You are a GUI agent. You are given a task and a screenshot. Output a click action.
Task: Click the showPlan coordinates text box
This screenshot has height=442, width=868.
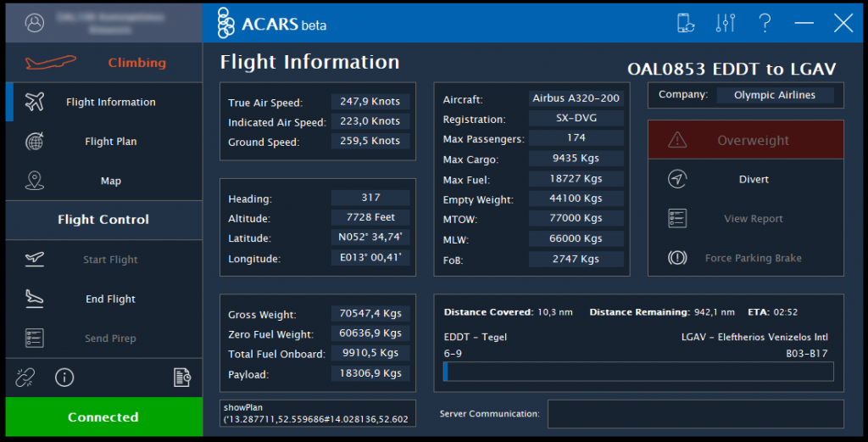click(318, 413)
